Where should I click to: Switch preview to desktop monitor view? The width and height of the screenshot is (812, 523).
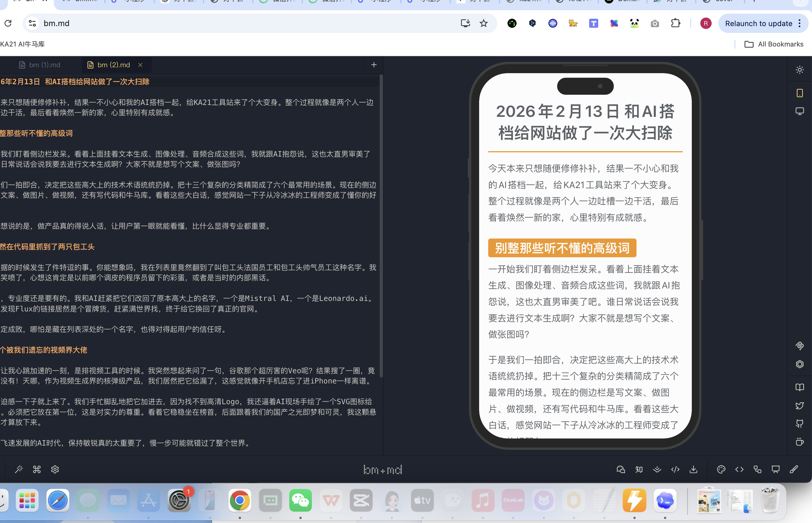[x=800, y=111]
